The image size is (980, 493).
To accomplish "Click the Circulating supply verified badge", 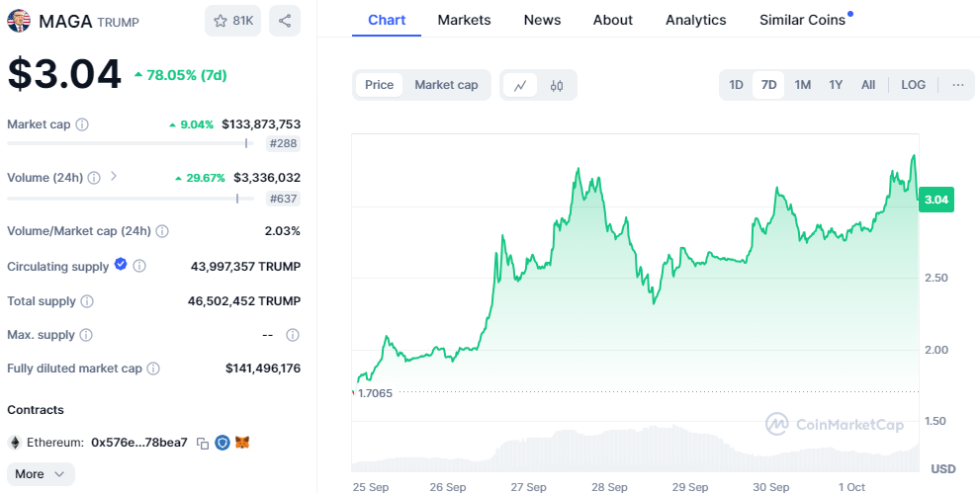I will pos(121,265).
